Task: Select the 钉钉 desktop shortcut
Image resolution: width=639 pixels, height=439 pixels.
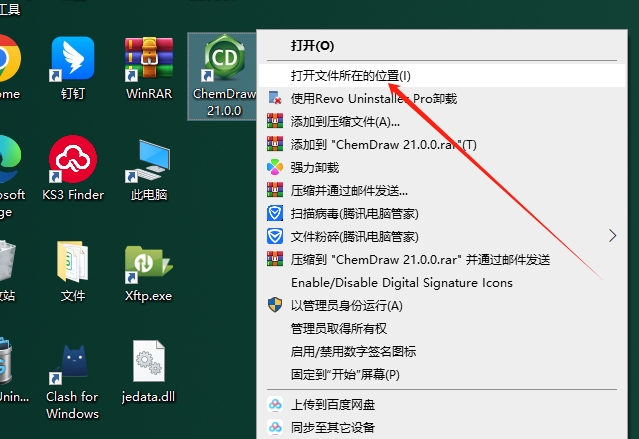Action: (x=73, y=68)
